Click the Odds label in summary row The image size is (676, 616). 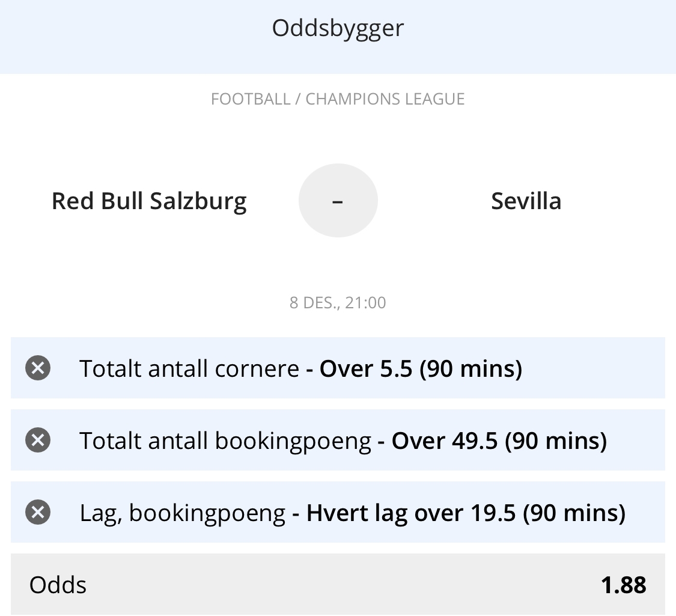point(58,585)
